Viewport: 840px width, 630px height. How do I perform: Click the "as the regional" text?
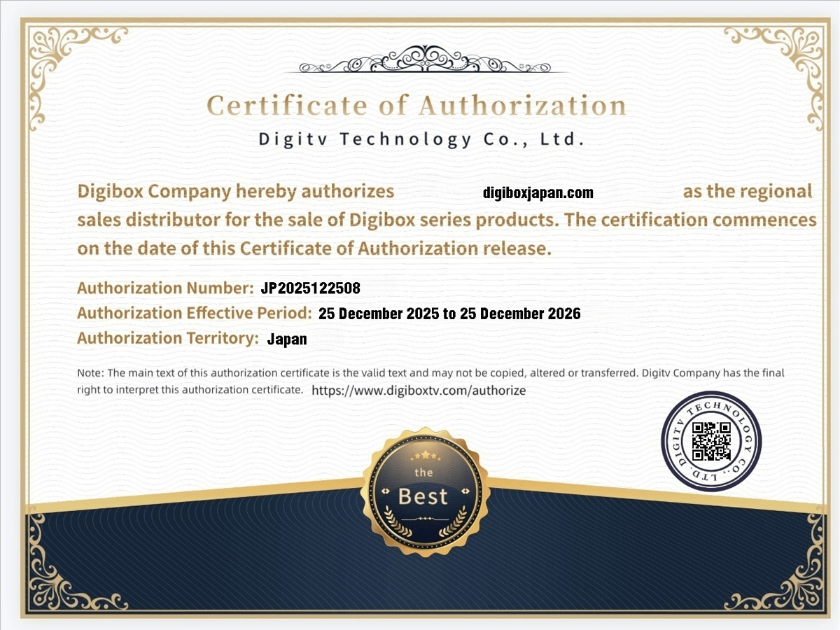click(x=748, y=191)
